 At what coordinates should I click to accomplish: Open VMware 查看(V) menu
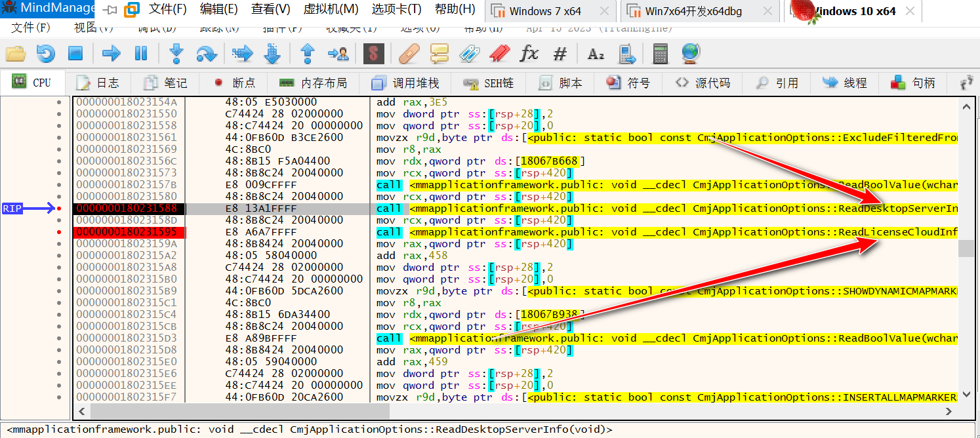pos(271,9)
